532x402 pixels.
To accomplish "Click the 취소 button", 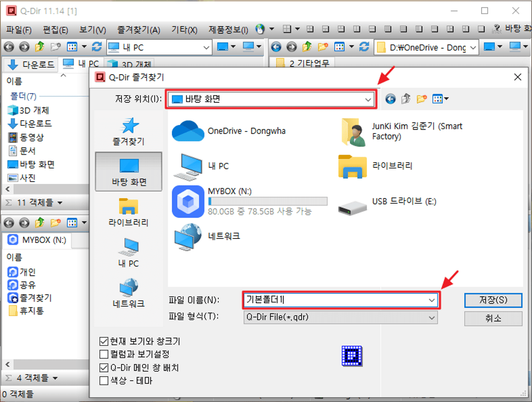I will click(493, 318).
